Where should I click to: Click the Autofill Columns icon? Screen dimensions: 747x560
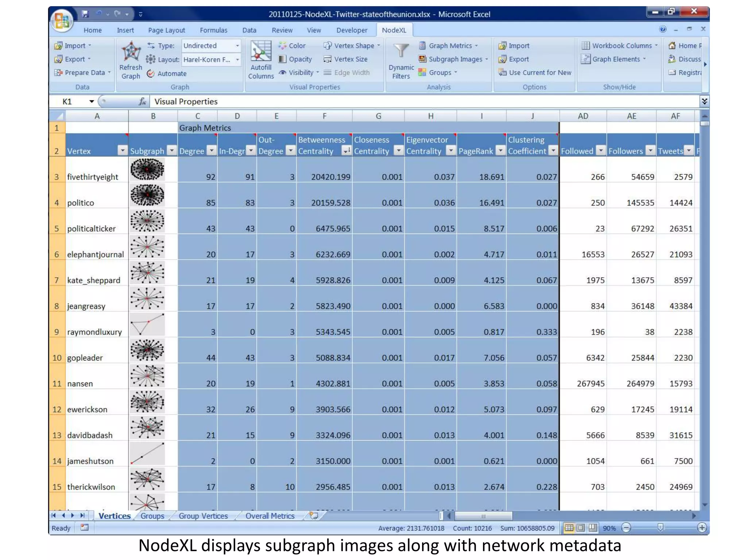[261, 51]
